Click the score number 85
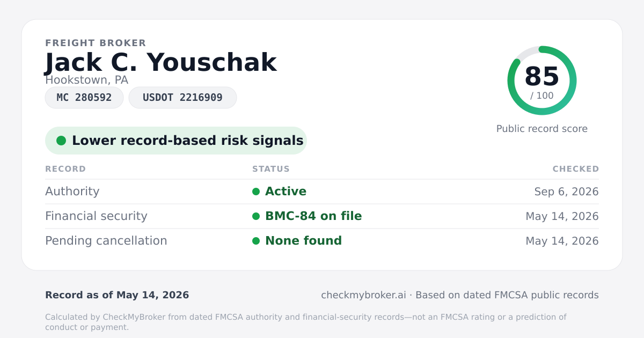 pyautogui.click(x=542, y=77)
